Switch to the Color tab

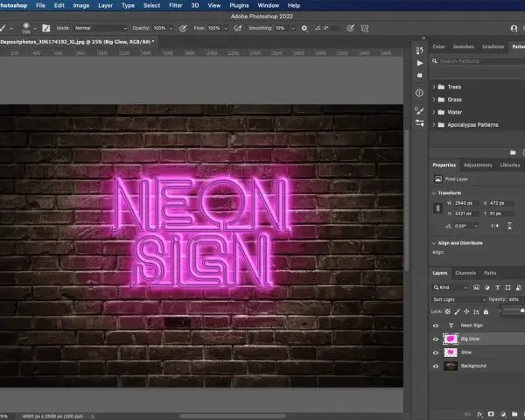click(438, 46)
